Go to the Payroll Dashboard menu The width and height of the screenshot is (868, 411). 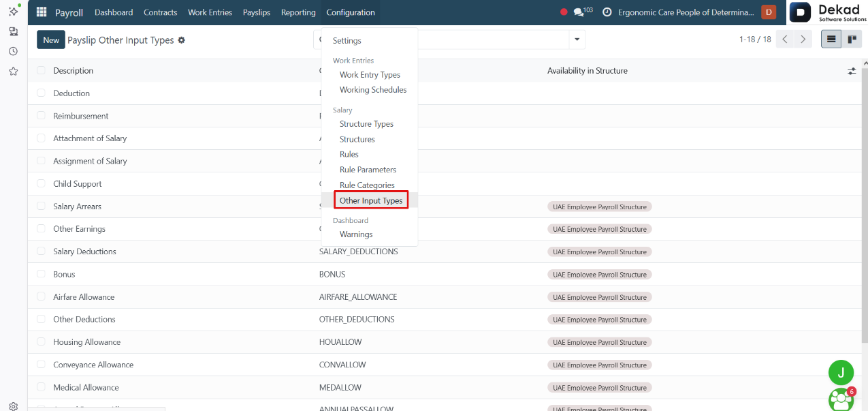pyautogui.click(x=114, y=12)
